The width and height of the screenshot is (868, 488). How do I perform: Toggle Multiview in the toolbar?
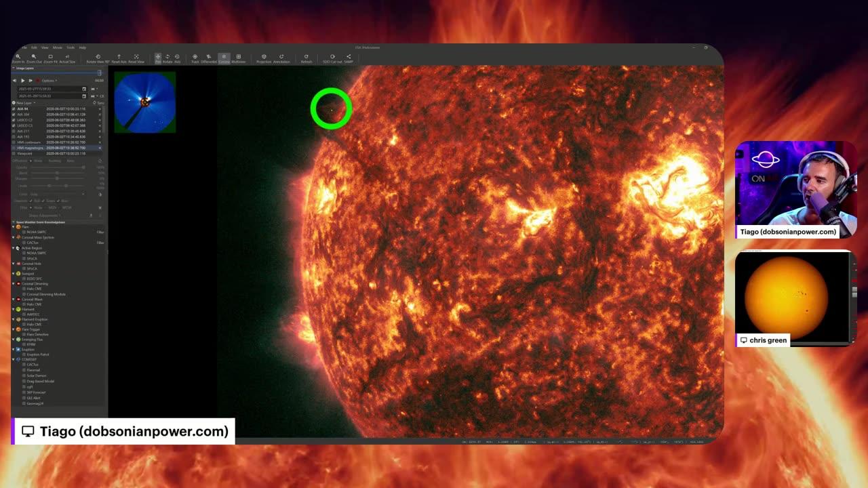pyautogui.click(x=238, y=58)
